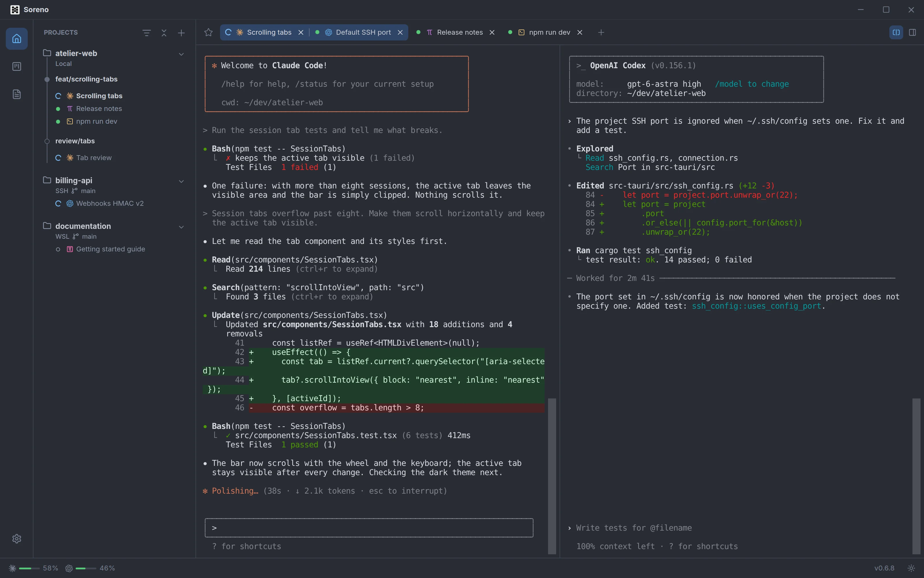Image resolution: width=924 pixels, height=578 pixels.
Task: Click Claude pane vertical scrollbar
Action: pyautogui.click(x=552, y=476)
